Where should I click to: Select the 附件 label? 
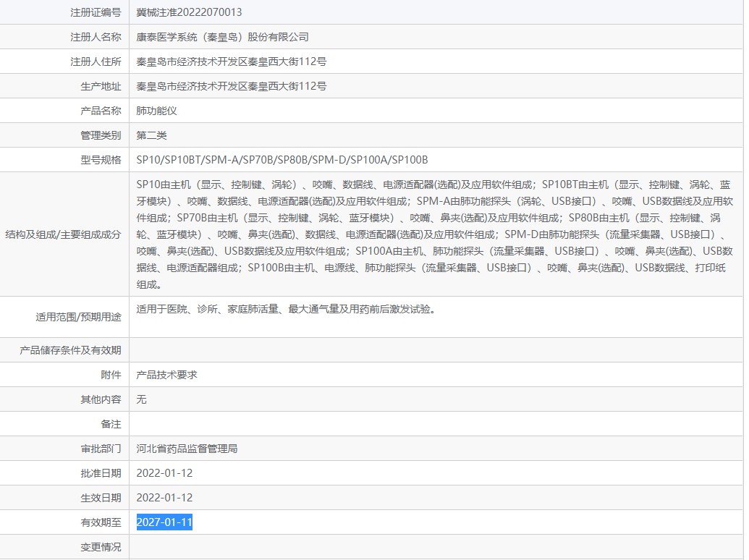click(111, 375)
